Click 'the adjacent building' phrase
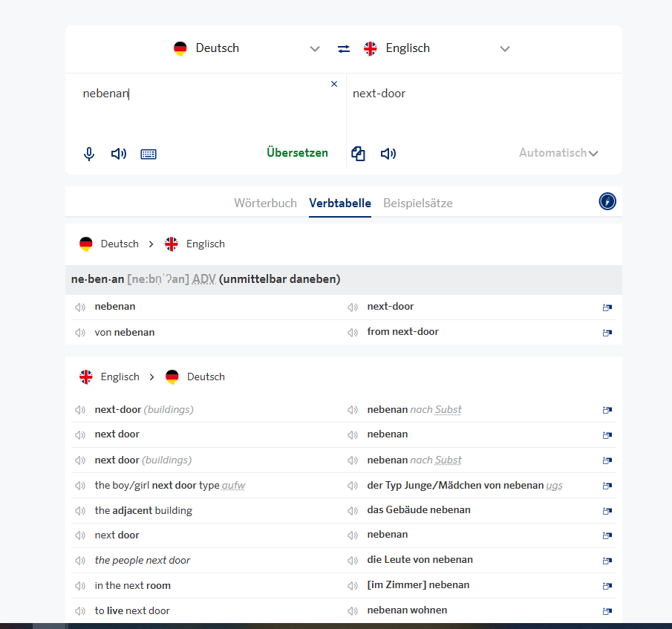 tap(143, 510)
